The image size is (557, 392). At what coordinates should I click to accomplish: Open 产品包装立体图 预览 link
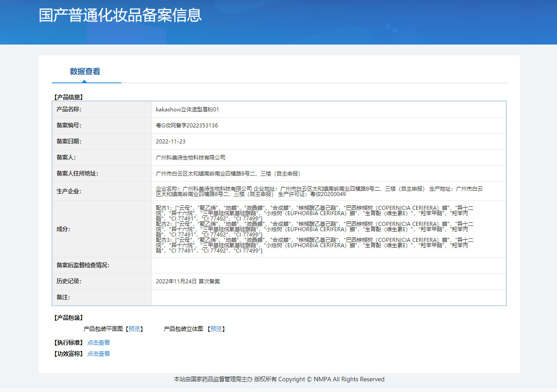tap(216, 329)
